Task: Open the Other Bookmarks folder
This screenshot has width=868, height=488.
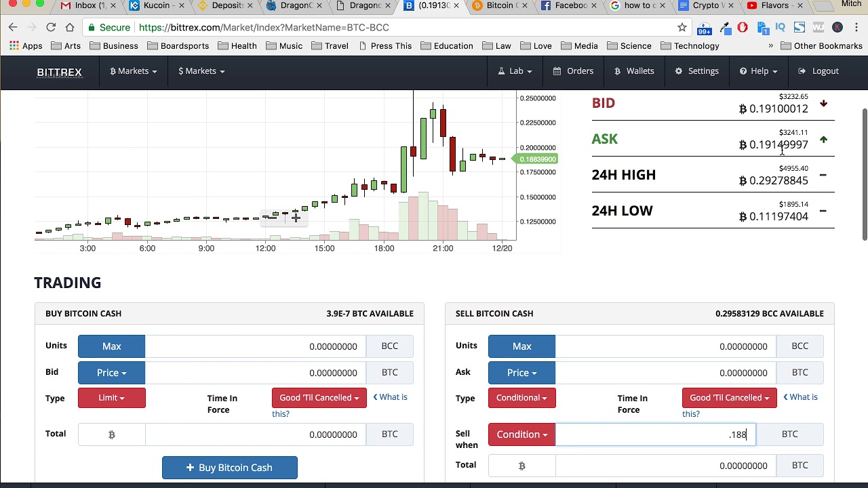Action: click(821, 46)
